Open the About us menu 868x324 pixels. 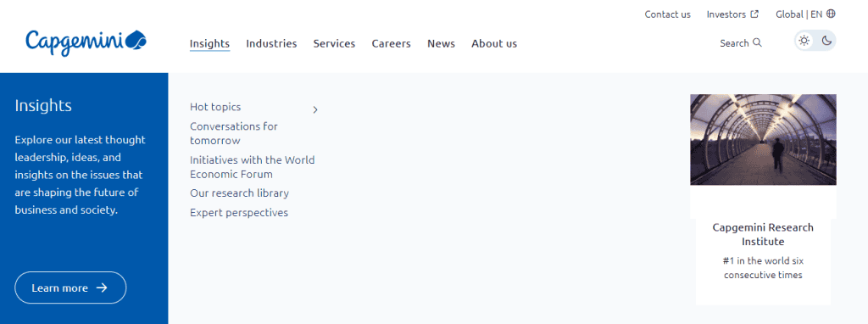(x=494, y=43)
